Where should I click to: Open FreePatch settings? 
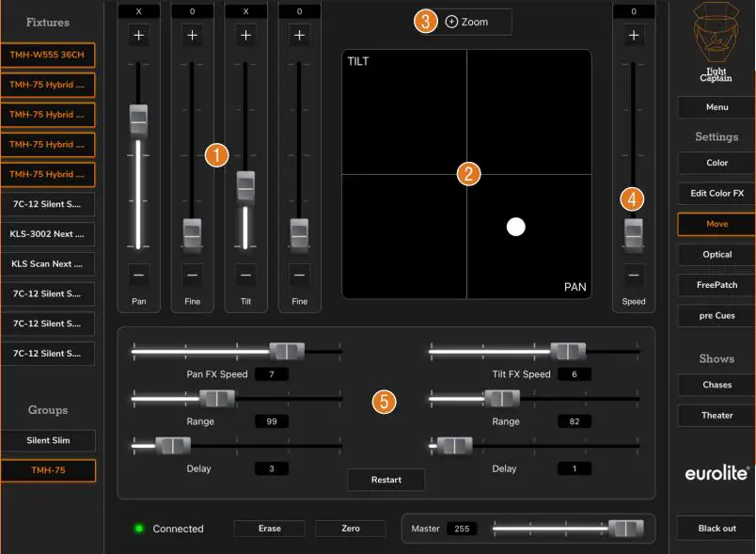tap(717, 285)
